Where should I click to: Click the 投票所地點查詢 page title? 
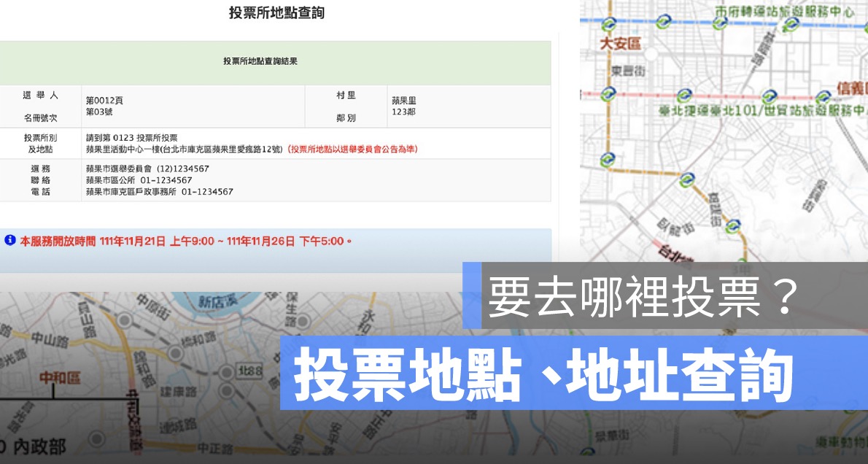(276, 12)
